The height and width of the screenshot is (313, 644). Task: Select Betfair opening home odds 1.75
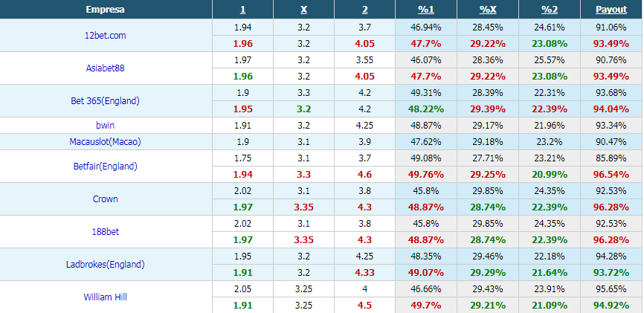(242, 158)
